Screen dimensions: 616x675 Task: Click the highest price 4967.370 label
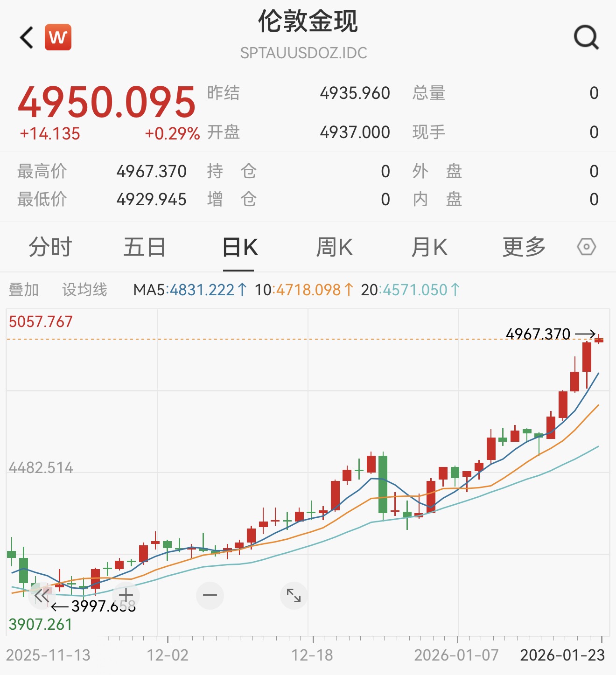pos(538,333)
